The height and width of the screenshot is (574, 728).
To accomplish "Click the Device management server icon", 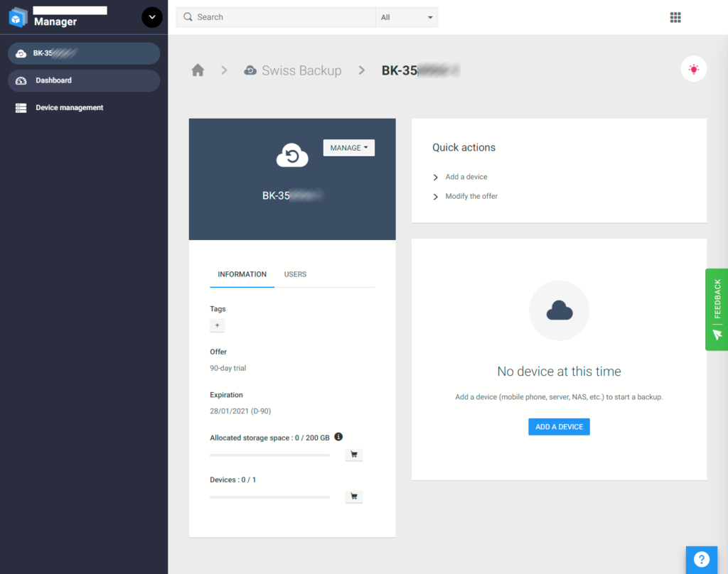I will point(21,108).
